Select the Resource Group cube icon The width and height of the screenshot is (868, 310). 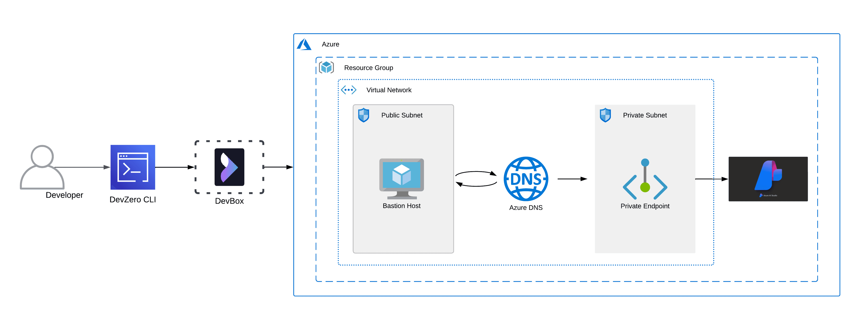pyautogui.click(x=326, y=67)
